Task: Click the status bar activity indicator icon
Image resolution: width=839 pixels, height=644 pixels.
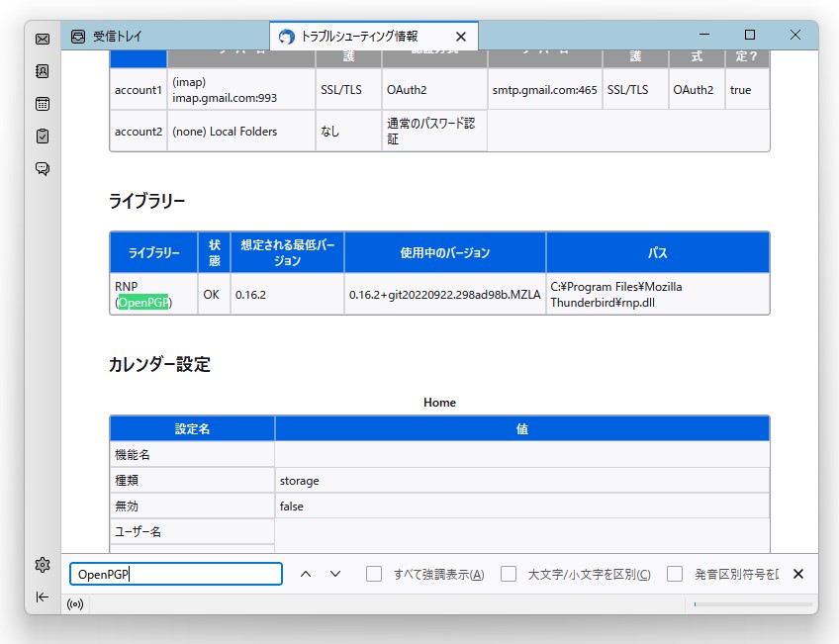Action: 75,603
